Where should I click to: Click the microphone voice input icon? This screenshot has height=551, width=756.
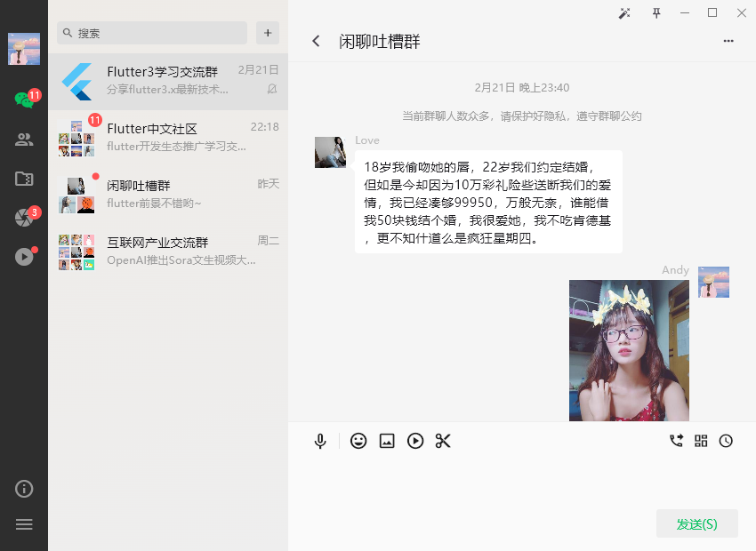(x=320, y=441)
